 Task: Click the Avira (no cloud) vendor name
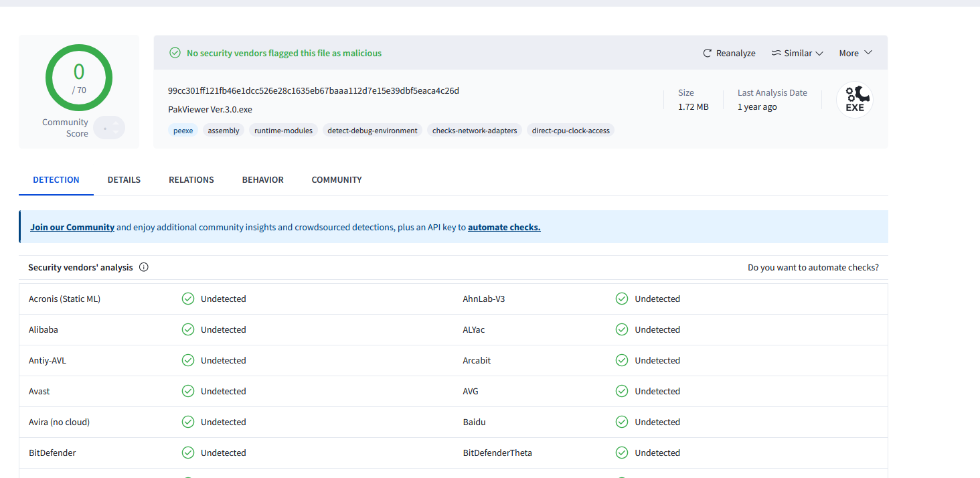(x=59, y=422)
